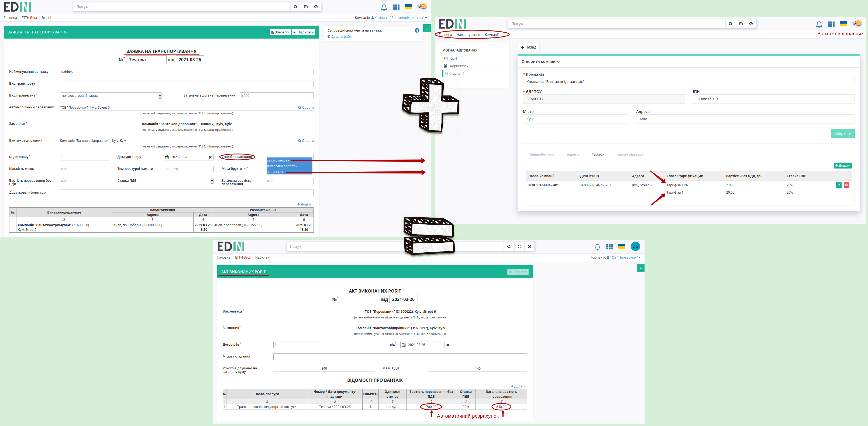Click the notification bell in the top-left header

tap(383, 7)
